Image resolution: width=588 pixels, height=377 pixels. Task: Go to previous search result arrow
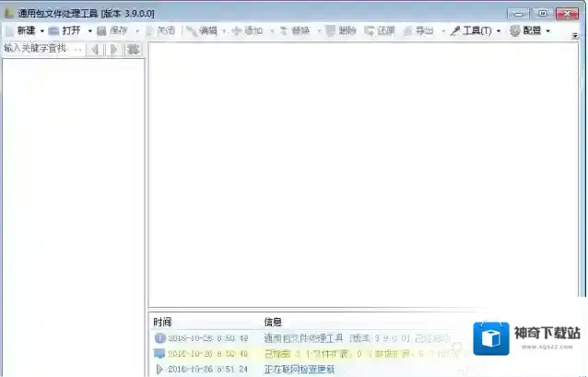[x=95, y=49]
